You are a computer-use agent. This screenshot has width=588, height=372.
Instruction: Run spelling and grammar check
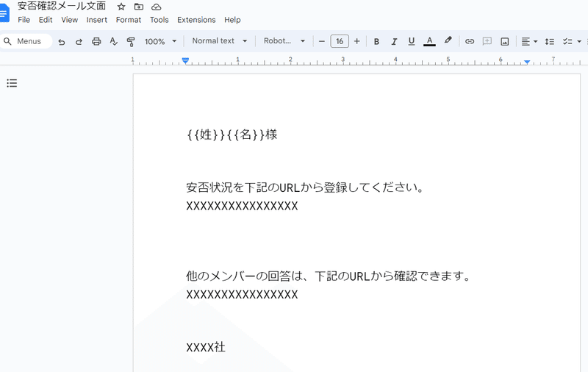114,41
